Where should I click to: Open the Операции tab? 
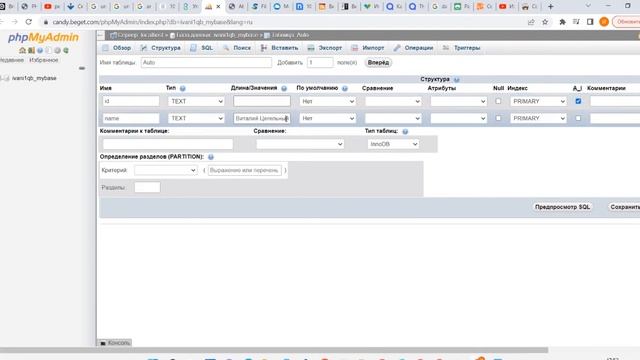[413, 48]
